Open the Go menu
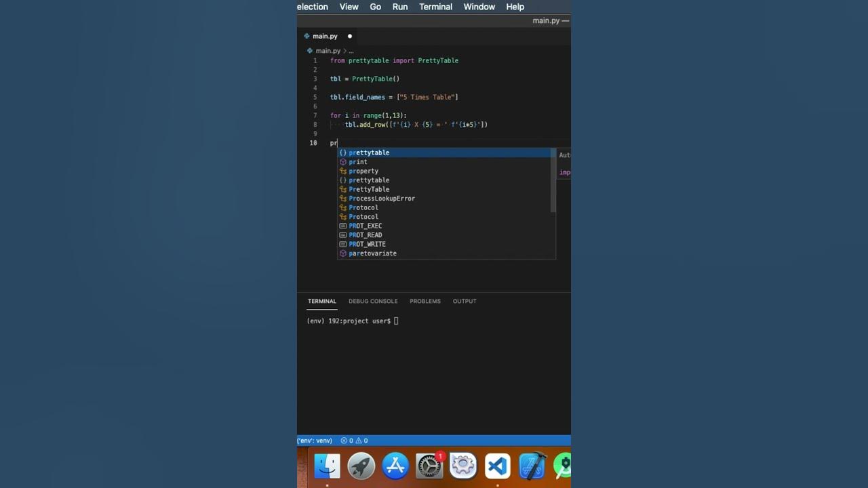The height and width of the screenshot is (488, 868). (x=375, y=7)
